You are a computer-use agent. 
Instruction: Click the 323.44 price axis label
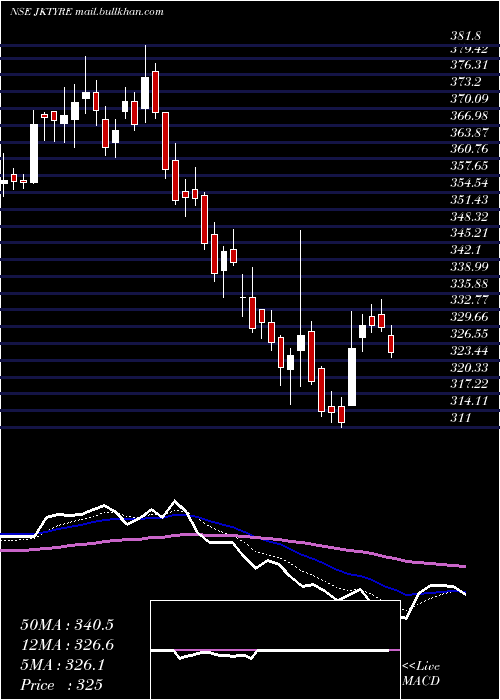tap(469, 350)
